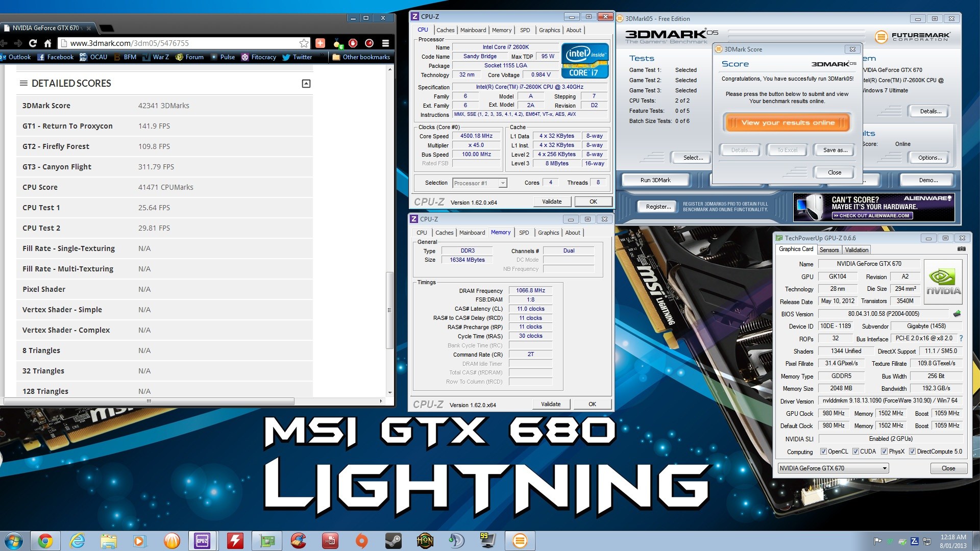Go back using Chrome's back arrow
980x551 pixels.
(x=4, y=43)
